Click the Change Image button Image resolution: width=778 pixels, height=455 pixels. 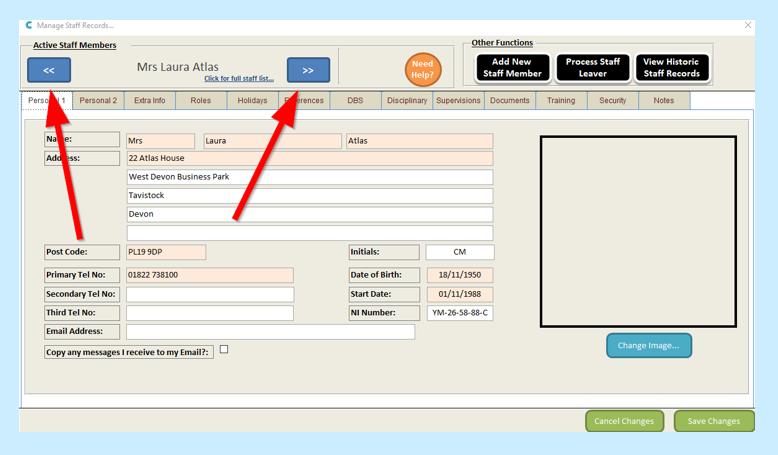pyautogui.click(x=648, y=345)
